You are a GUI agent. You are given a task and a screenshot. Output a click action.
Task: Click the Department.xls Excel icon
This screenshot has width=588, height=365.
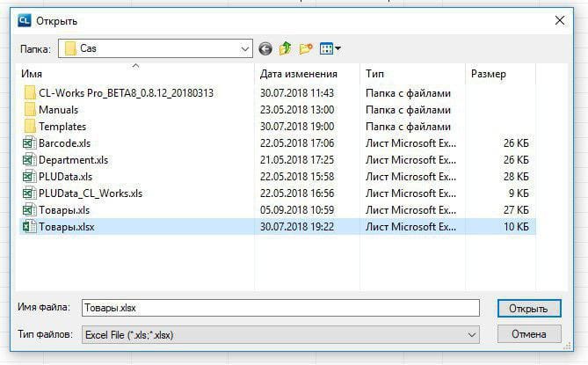tap(30, 160)
